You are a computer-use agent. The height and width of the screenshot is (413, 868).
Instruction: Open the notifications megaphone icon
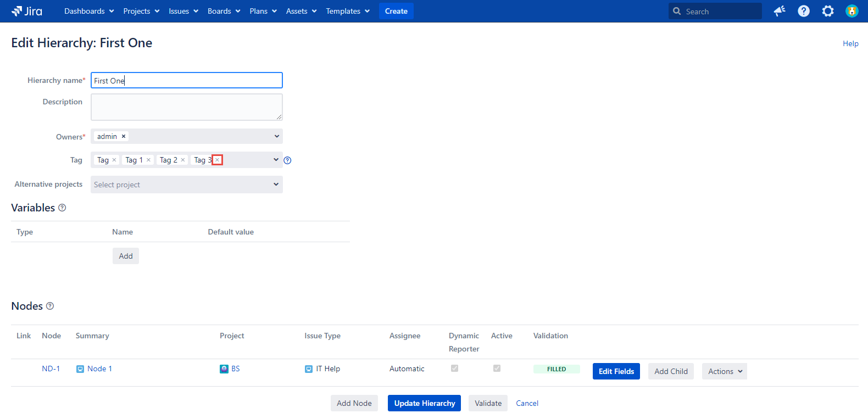point(779,11)
